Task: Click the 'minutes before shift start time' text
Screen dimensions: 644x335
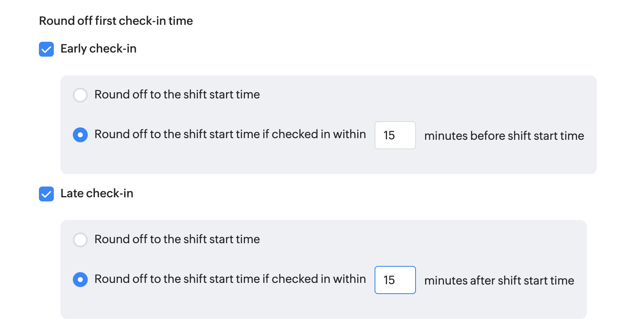Action: tap(504, 136)
